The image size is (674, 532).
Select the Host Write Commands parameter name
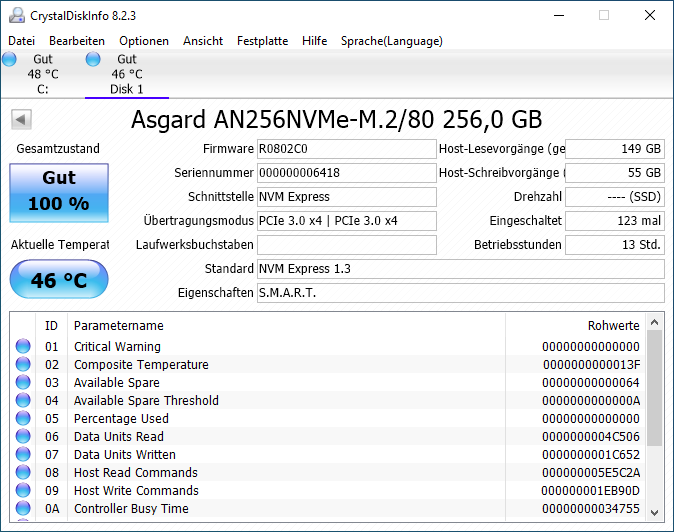(137, 491)
